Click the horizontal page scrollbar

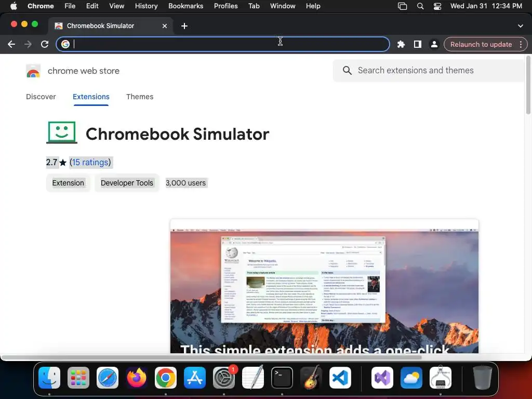tap(211, 357)
